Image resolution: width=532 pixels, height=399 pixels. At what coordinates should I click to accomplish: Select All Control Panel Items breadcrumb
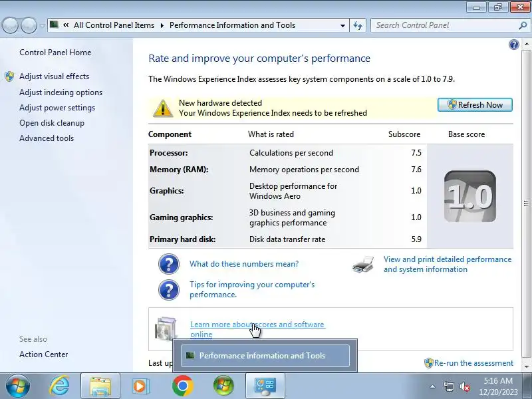click(114, 25)
